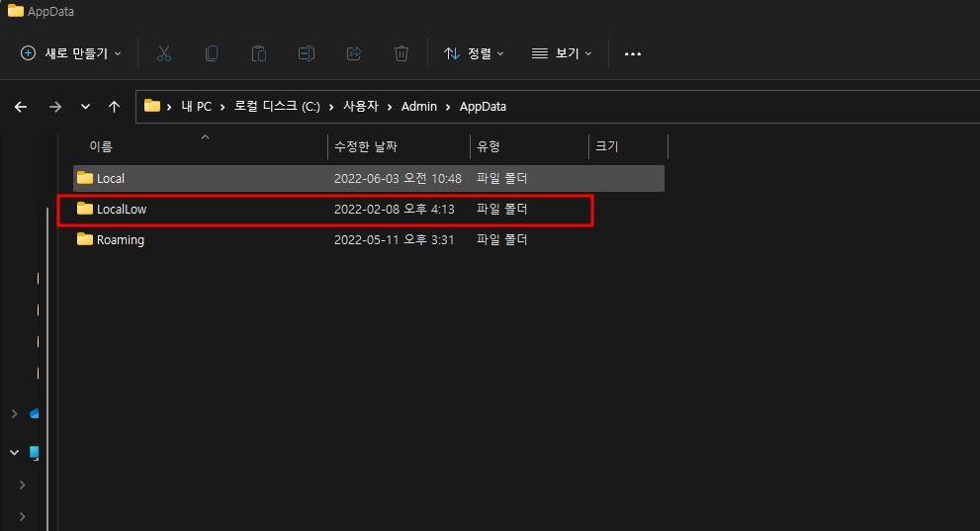Image resolution: width=980 pixels, height=531 pixels.
Task: Sort by the 이름 column header
Action: coord(101,146)
